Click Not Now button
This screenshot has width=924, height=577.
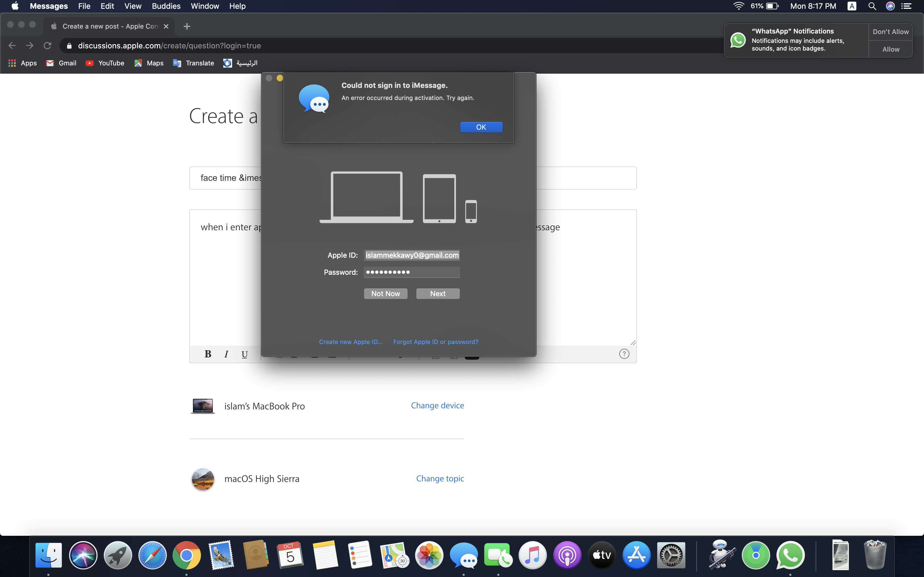point(385,293)
